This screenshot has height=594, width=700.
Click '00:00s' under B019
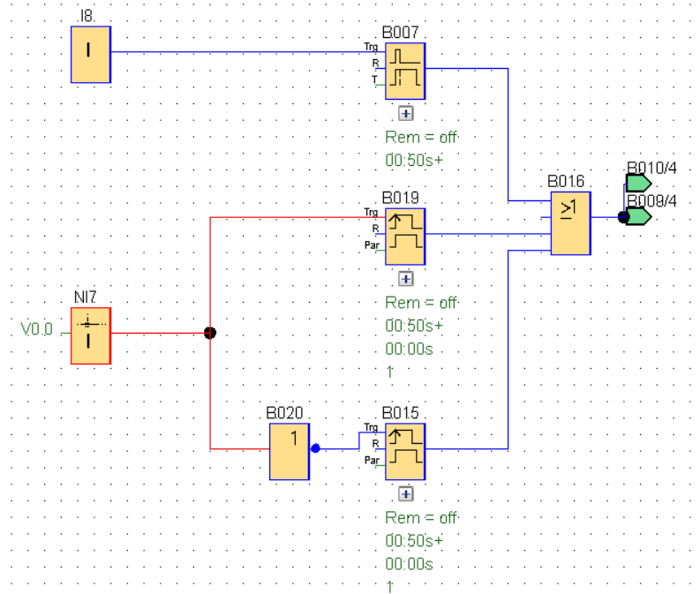click(x=409, y=349)
